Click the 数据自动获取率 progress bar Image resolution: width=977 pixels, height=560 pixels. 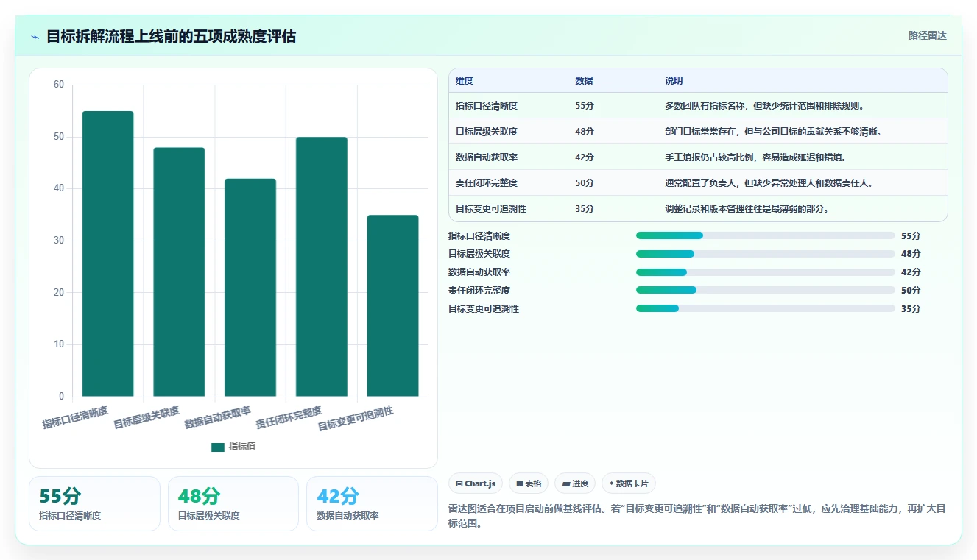coord(766,272)
